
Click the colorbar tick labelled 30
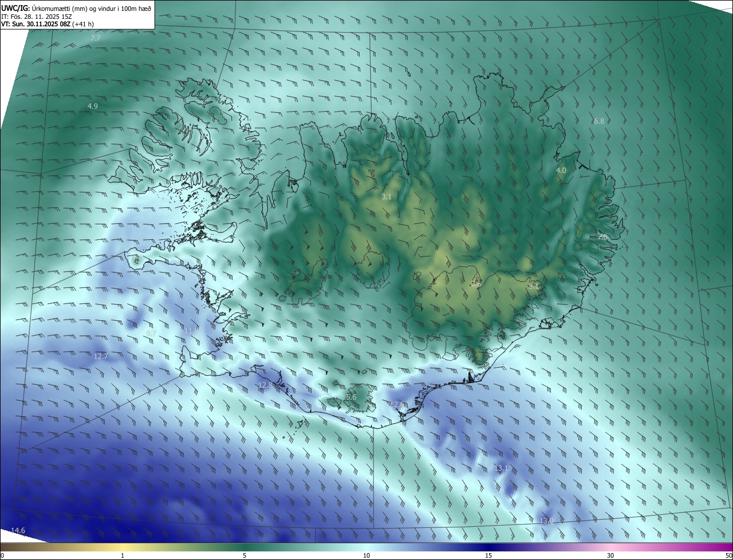click(x=610, y=556)
